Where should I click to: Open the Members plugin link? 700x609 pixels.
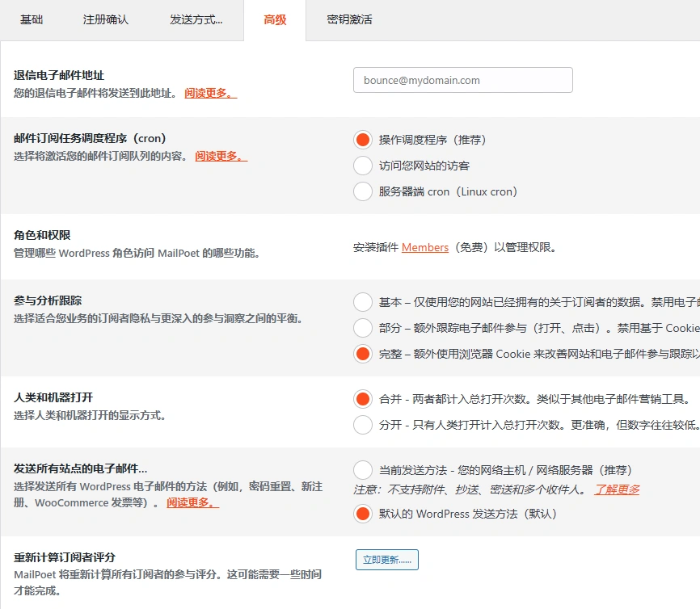click(x=424, y=247)
